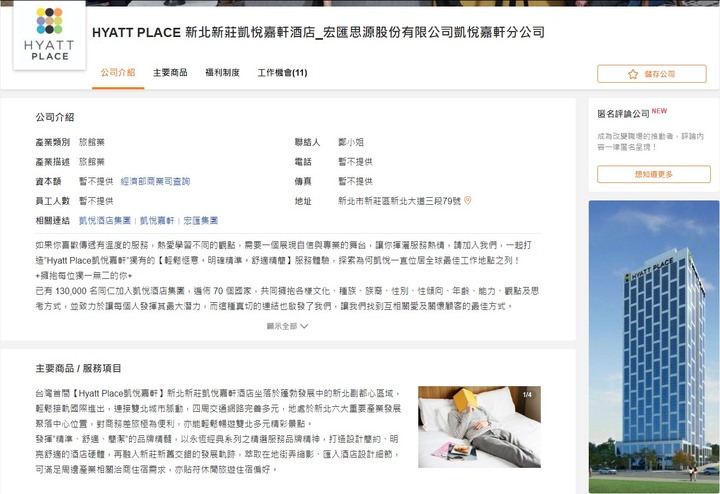
Task: Switch to the 公司介紹 tab
Action: (x=118, y=73)
